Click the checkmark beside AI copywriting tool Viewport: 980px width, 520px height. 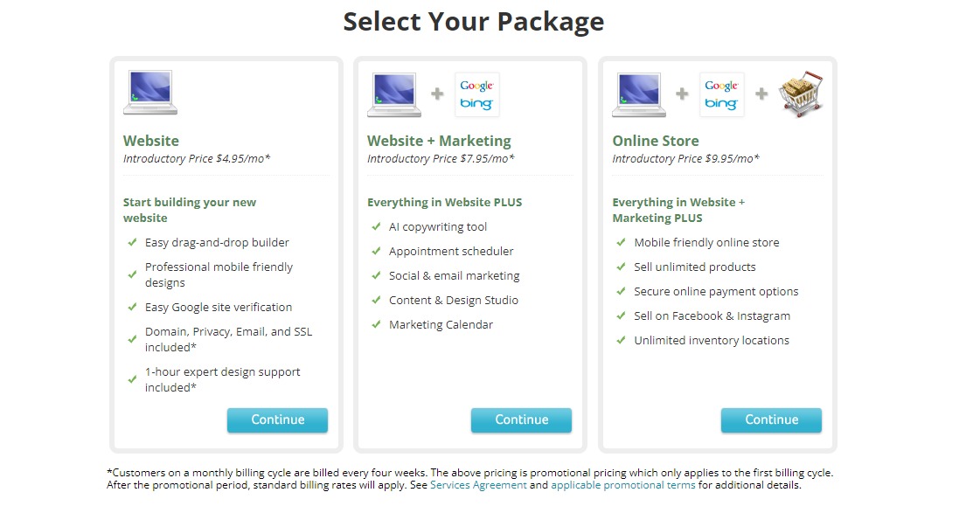[x=377, y=225]
